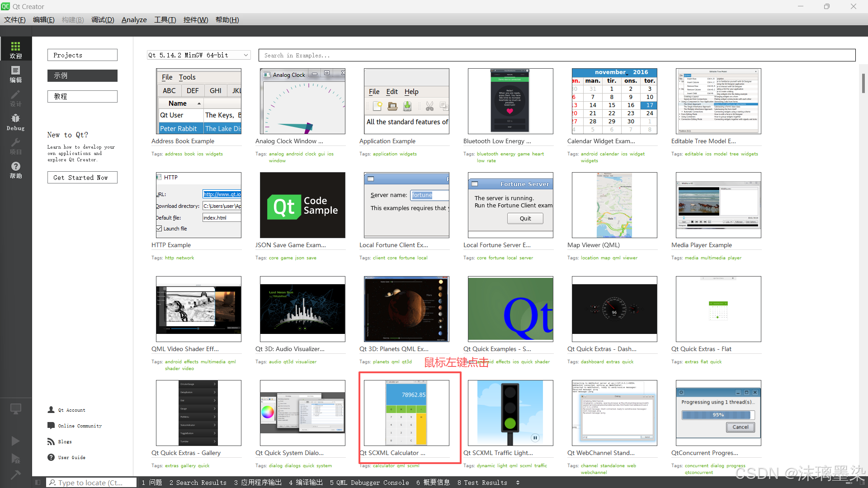Toggle the left sidebar visibility button
The width and height of the screenshot is (868, 488).
pos(38,483)
